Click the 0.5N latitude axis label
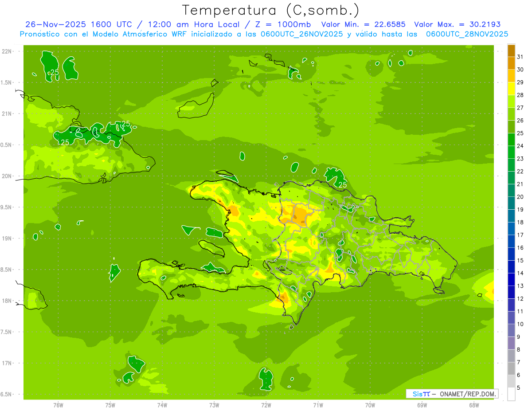The image size is (532, 411). point(7,145)
